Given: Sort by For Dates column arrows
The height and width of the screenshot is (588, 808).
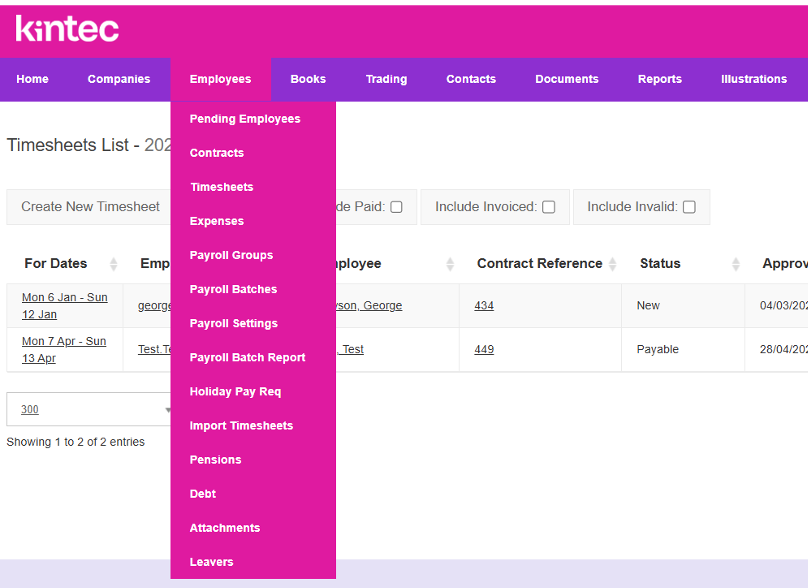Looking at the screenshot, I should point(113,264).
